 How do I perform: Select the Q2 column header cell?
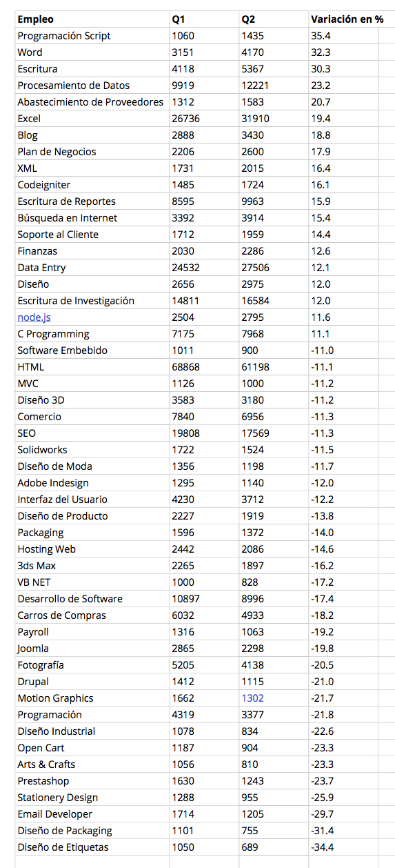click(274, 19)
